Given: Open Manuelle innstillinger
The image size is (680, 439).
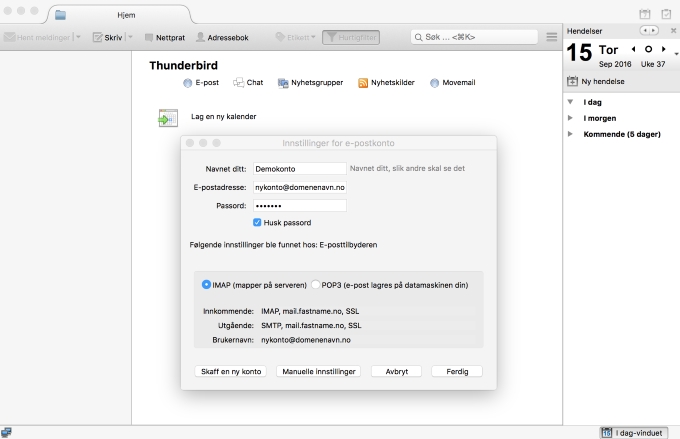Looking at the screenshot, I should pos(319,371).
